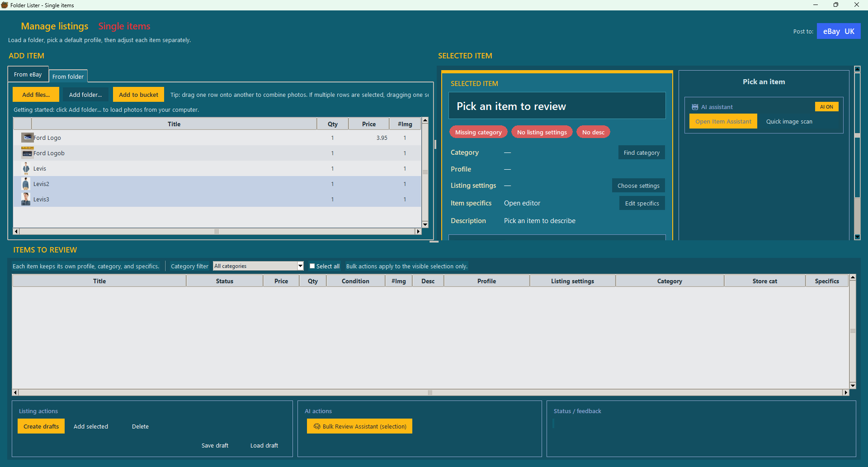This screenshot has height=467, width=868.
Task: Click the Levis item thumbnail
Action: [26, 168]
